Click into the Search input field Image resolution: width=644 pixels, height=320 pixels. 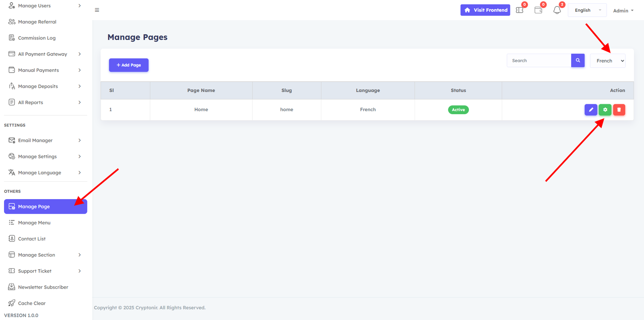point(539,60)
